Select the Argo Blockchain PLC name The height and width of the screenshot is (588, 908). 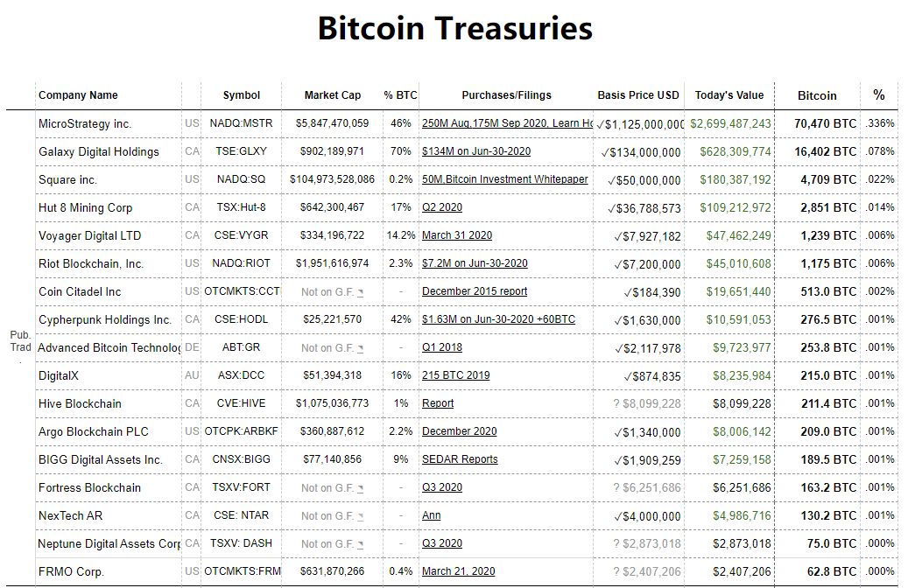94,431
